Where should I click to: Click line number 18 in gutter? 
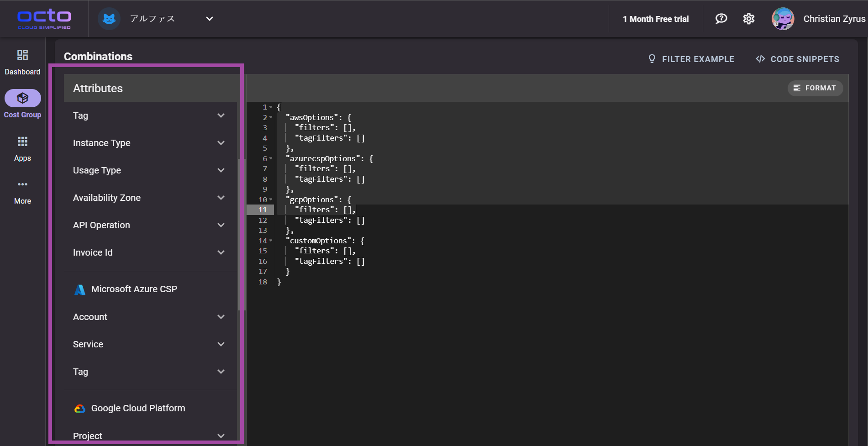coord(263,282)
